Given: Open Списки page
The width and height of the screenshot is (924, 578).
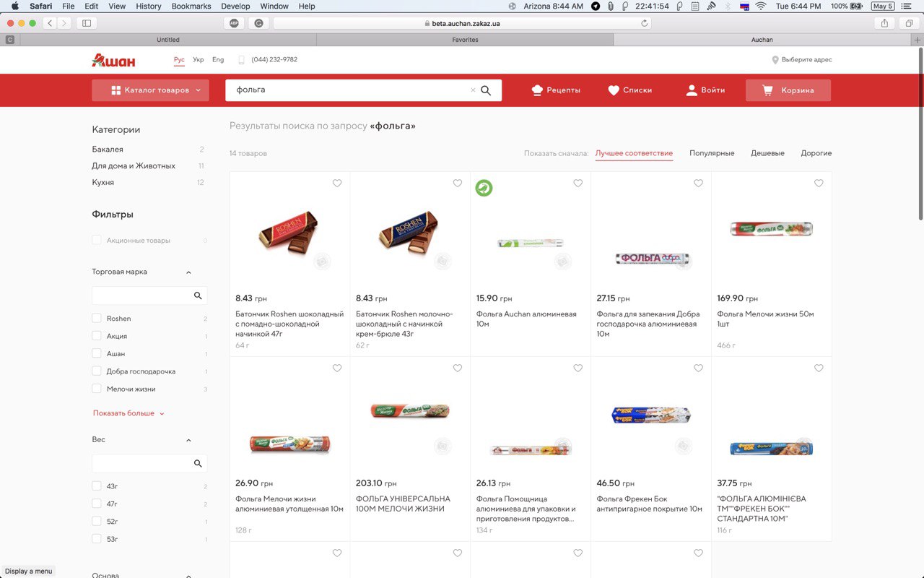Looking at the screenshot, I should click(629, 90).
